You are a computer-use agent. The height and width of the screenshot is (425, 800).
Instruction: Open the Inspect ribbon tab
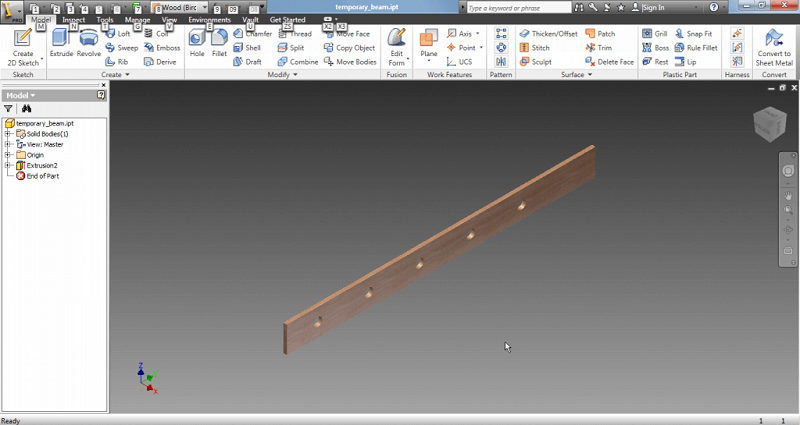tap(73, 20)
